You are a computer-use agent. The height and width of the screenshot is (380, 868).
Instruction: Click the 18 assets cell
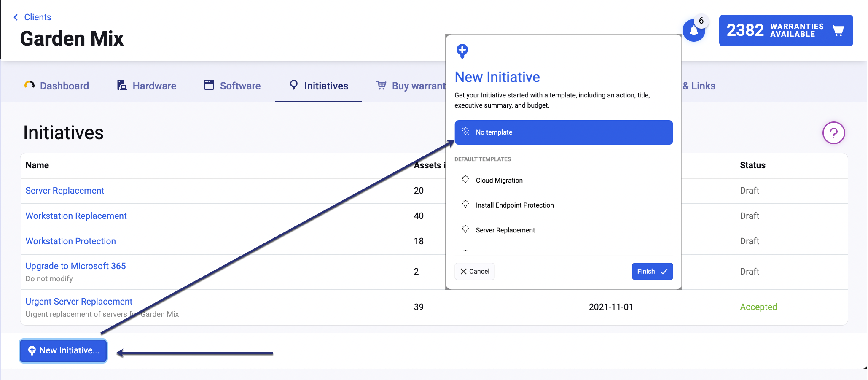click(x=419, y=241)
